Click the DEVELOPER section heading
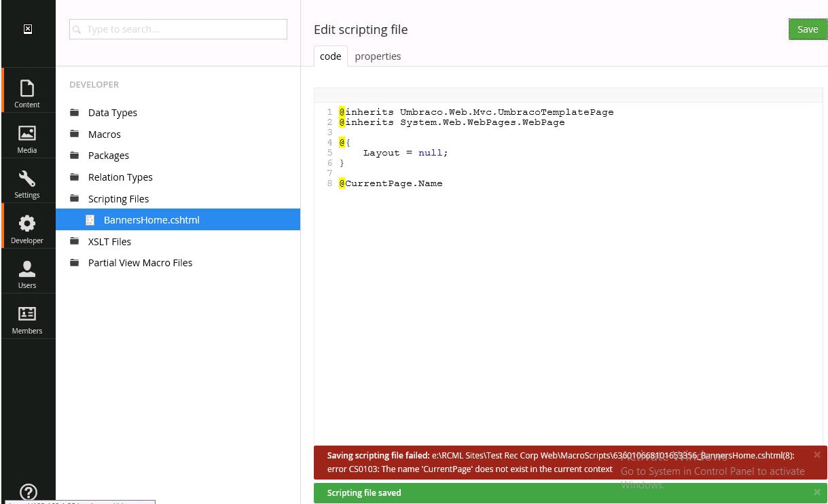 (94, 85)
